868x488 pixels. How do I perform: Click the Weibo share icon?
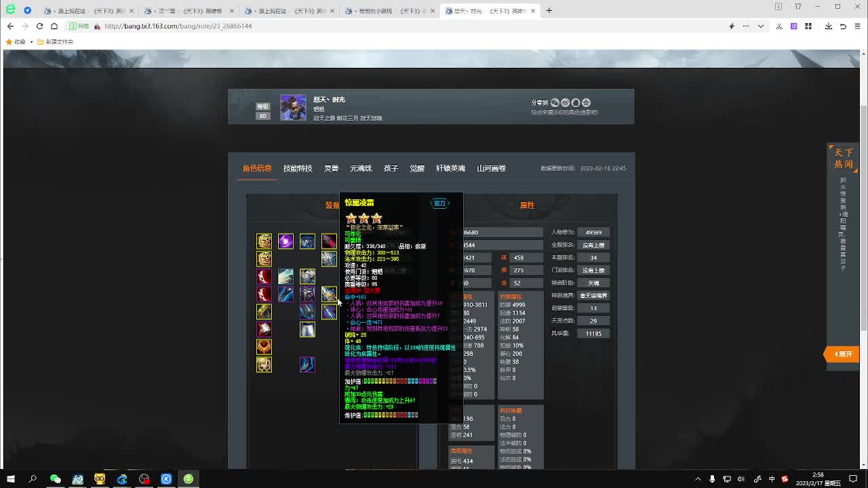click(x=565, y=102)
